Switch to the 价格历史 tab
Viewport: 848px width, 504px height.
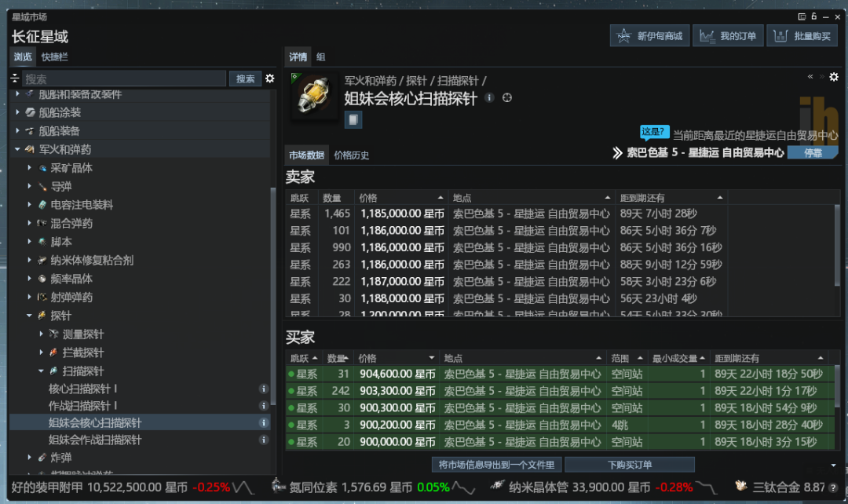351,155
